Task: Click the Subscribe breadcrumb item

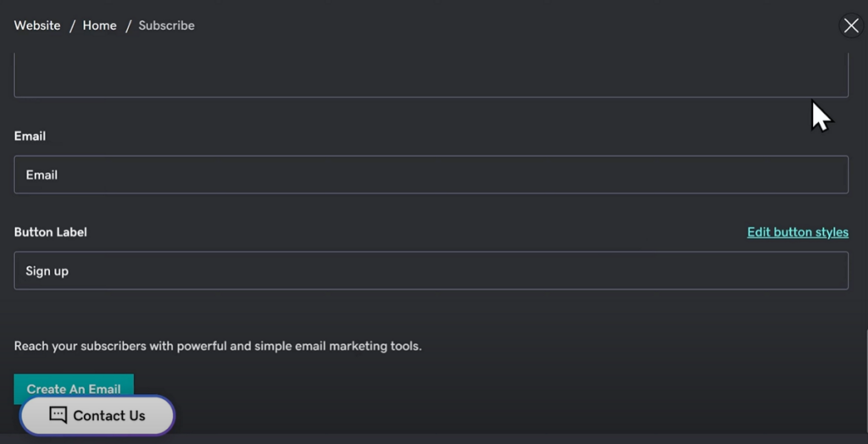Action: pos(167,25)
